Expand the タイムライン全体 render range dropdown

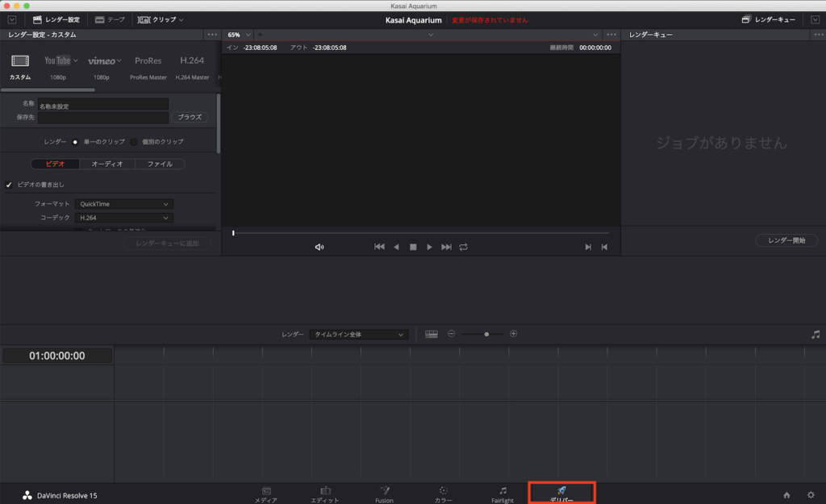[x=359, y=334]
